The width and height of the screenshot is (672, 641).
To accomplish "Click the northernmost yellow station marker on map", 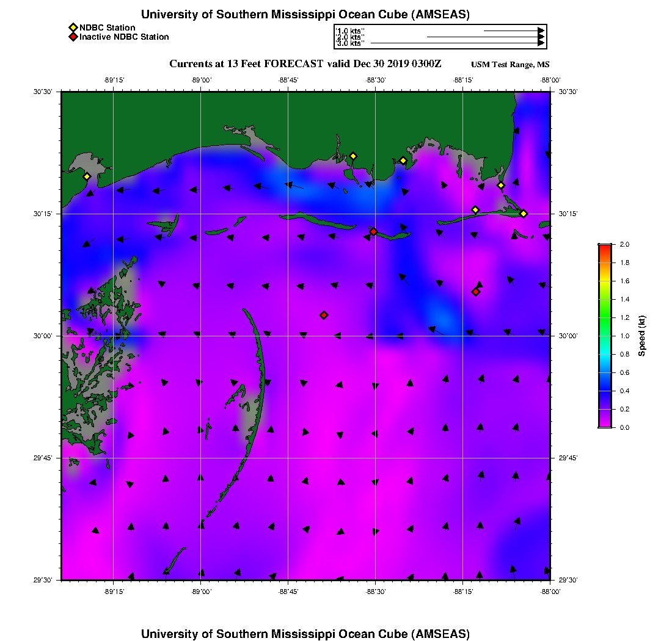I will [x=352, y=156].
